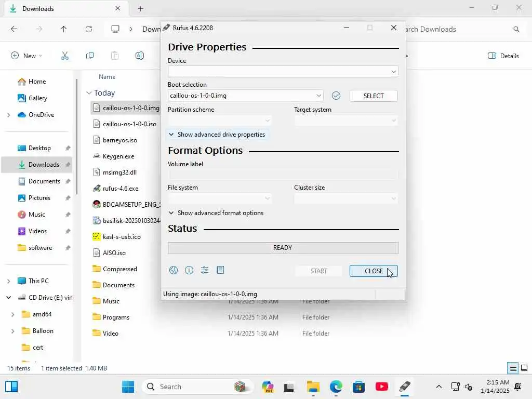Click the SELECT button in Rufus

(374, 96)
